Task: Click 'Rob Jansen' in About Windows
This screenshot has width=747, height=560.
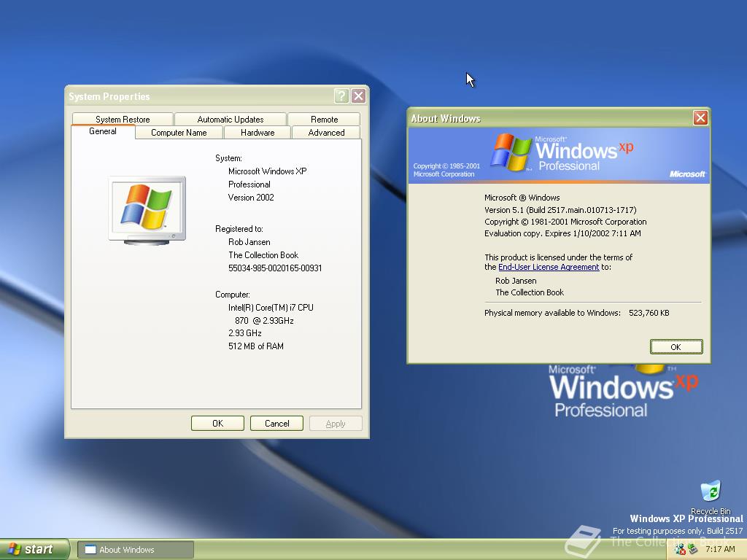Action: click(516, 281)
